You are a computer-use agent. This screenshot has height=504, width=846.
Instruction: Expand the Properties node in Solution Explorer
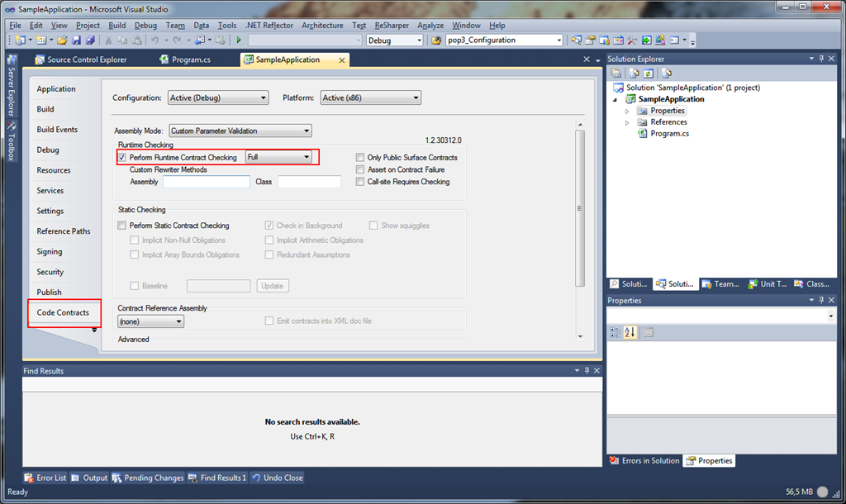[x=627, y=112]
